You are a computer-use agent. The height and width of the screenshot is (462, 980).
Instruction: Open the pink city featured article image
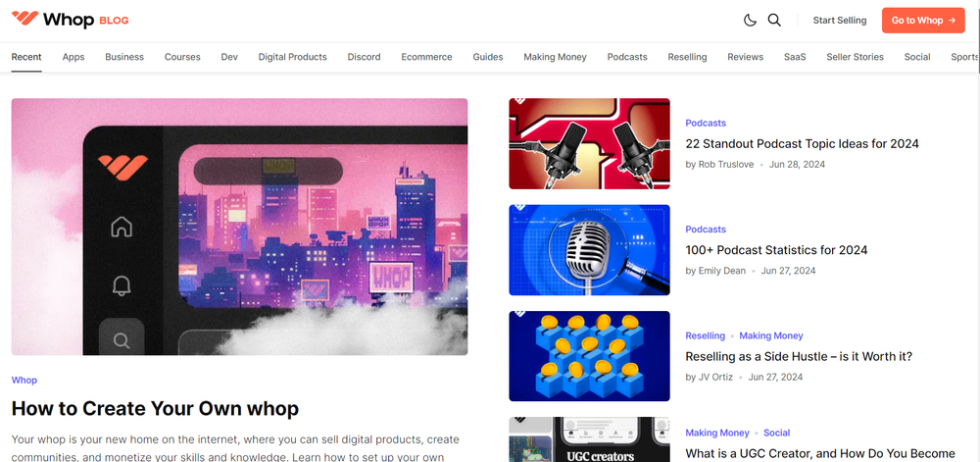coord(239,227)
